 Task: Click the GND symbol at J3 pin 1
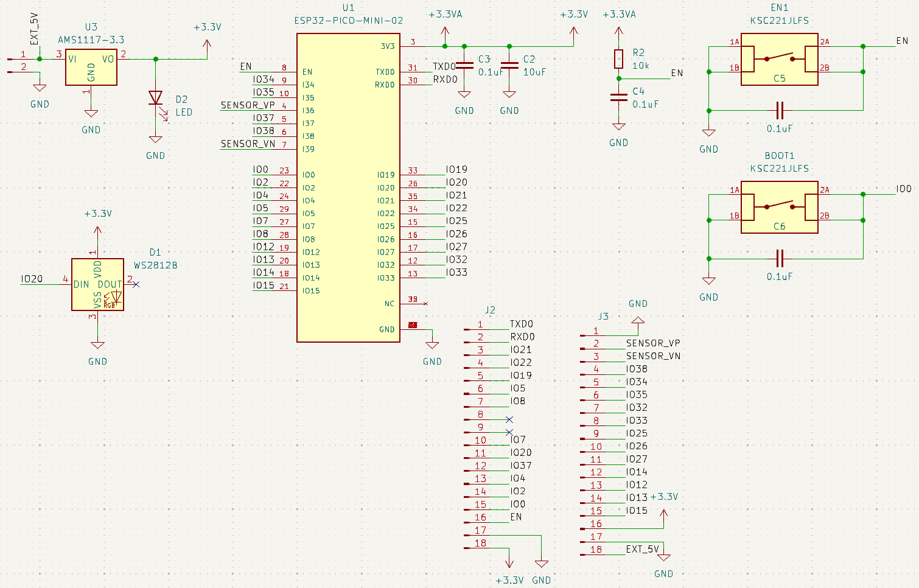coord(638,320)
